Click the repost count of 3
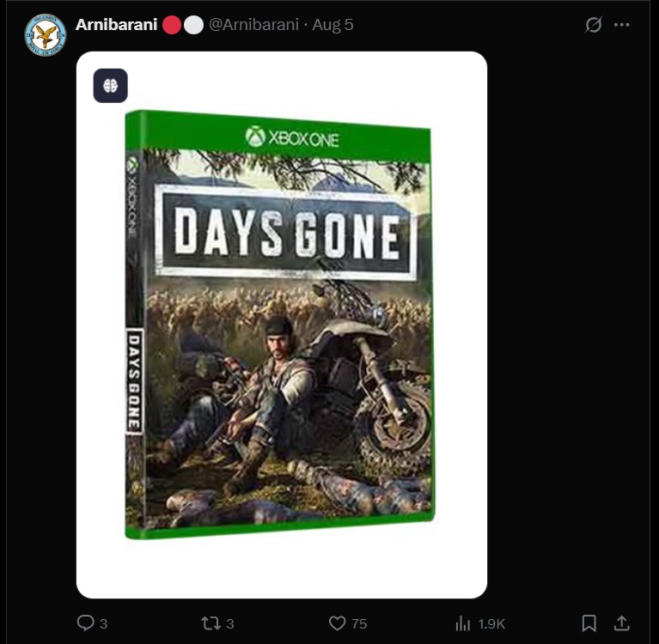 [230, 624]
